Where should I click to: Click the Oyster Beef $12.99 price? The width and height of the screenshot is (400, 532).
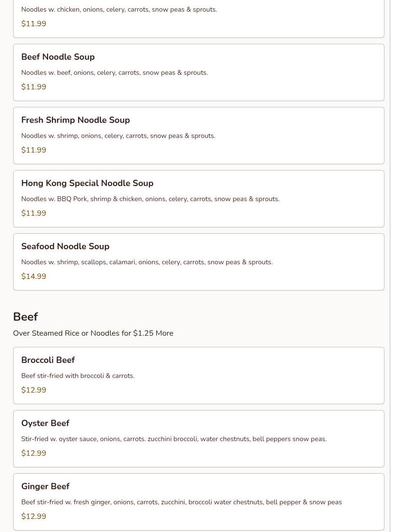pos(33,453)
